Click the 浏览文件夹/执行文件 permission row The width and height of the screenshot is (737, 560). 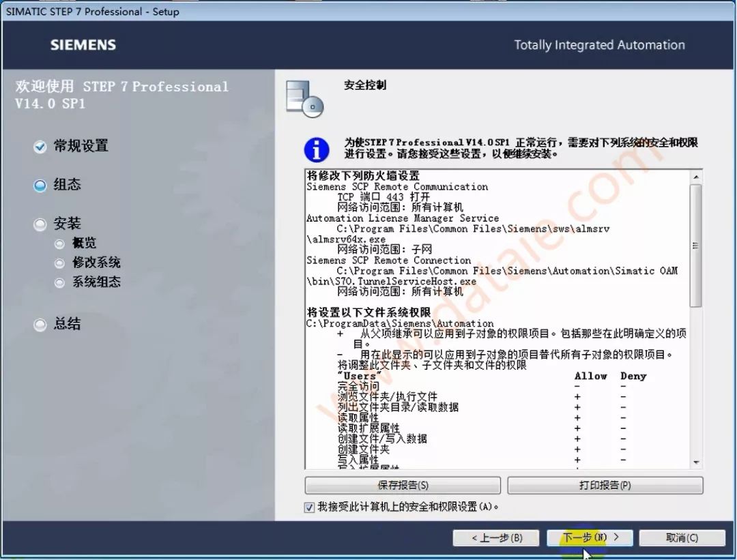point(388,396)
